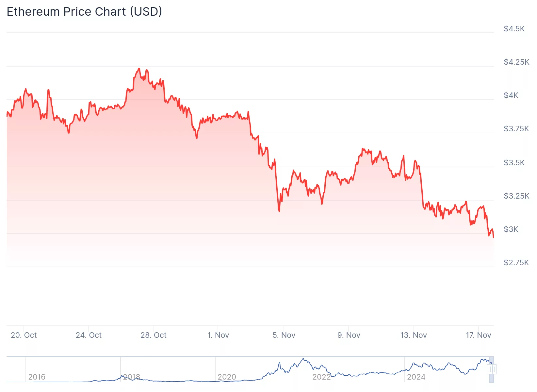Click the $2.75K price axis label

pos(516,263)
